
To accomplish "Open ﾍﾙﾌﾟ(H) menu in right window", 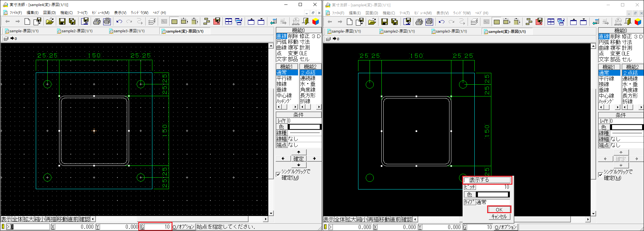I will (x=481, y=13).
